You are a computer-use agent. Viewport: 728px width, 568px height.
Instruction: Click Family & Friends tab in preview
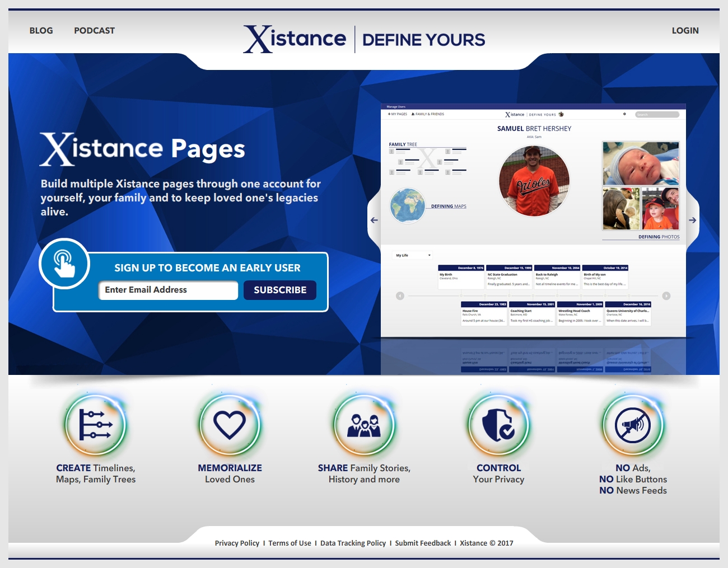tap(428, 114)
